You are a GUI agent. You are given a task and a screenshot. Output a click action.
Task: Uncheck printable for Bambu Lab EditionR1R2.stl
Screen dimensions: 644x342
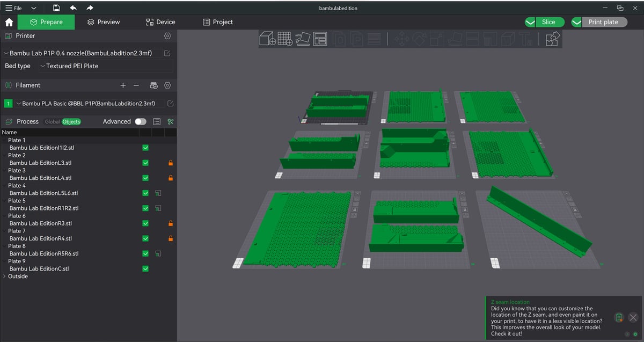[x=145, y=208]
